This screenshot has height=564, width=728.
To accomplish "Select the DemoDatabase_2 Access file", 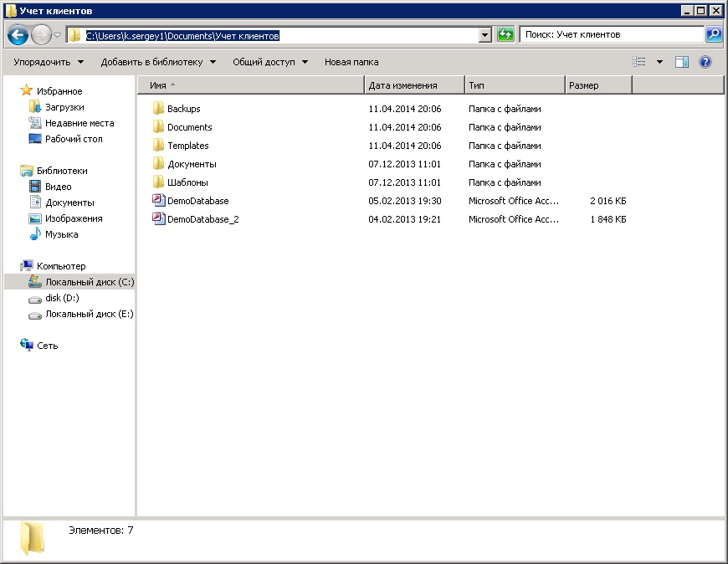I will 203,219.
